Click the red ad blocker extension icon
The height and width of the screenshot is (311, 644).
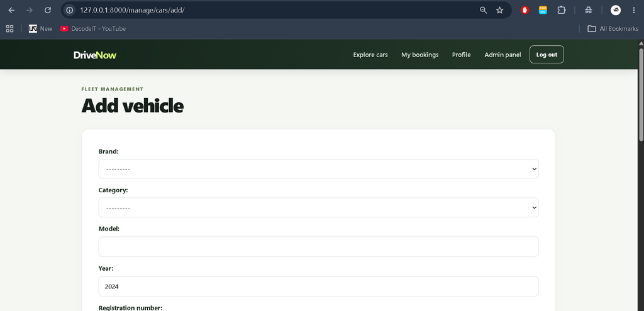pos(525,10)
